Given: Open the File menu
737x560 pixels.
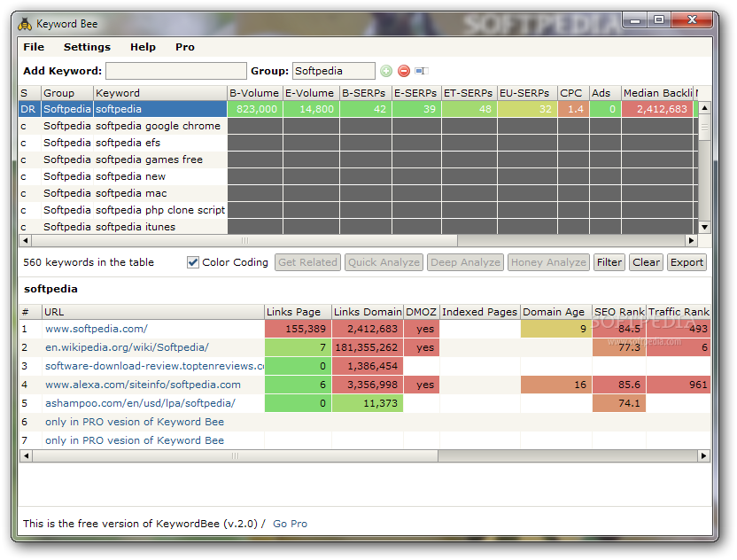Looking at the screenshot, I should 34,47.
